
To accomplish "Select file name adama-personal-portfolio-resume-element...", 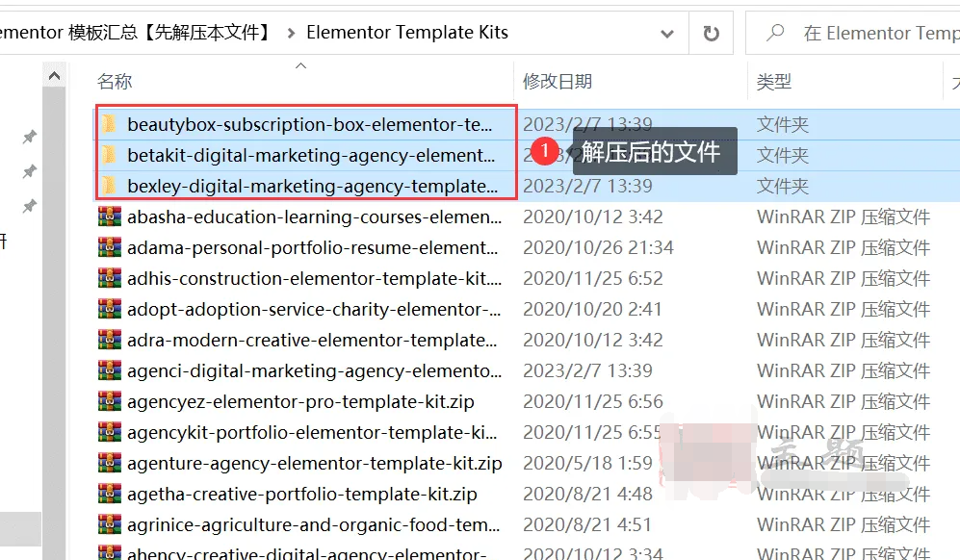I will [x=312, y=247].
